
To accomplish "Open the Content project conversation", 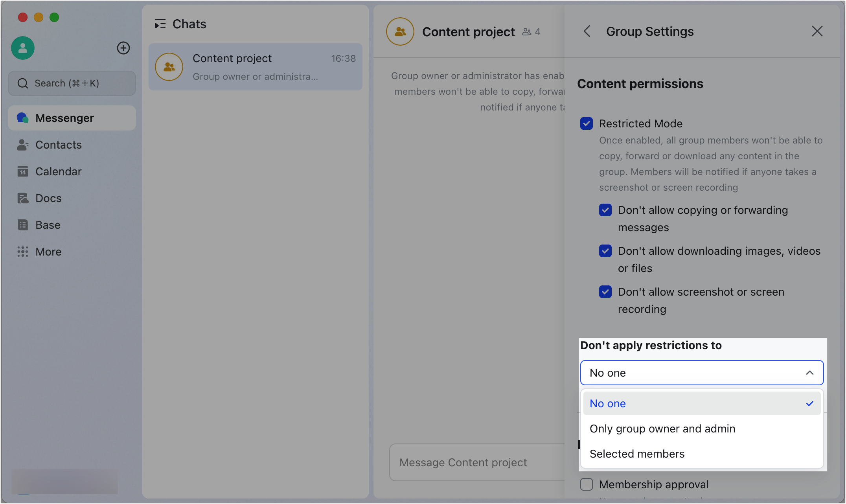I will [256, 67].
